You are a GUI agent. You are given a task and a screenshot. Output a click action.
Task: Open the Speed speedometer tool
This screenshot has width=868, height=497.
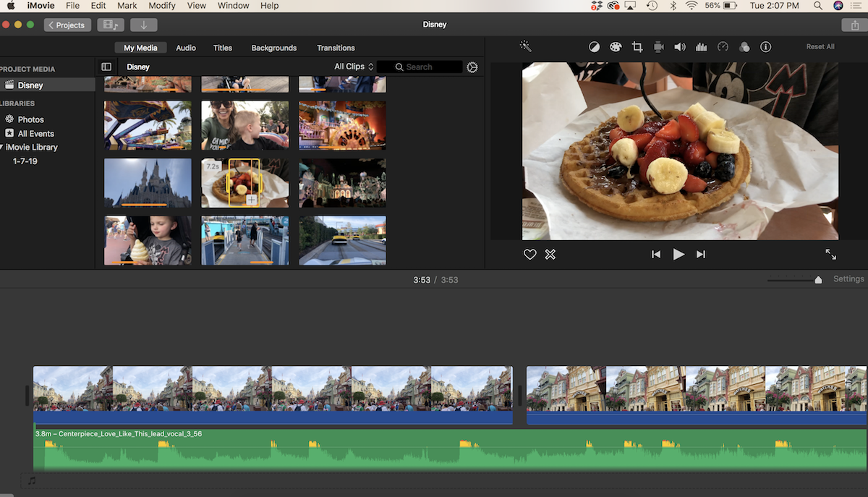723,47
